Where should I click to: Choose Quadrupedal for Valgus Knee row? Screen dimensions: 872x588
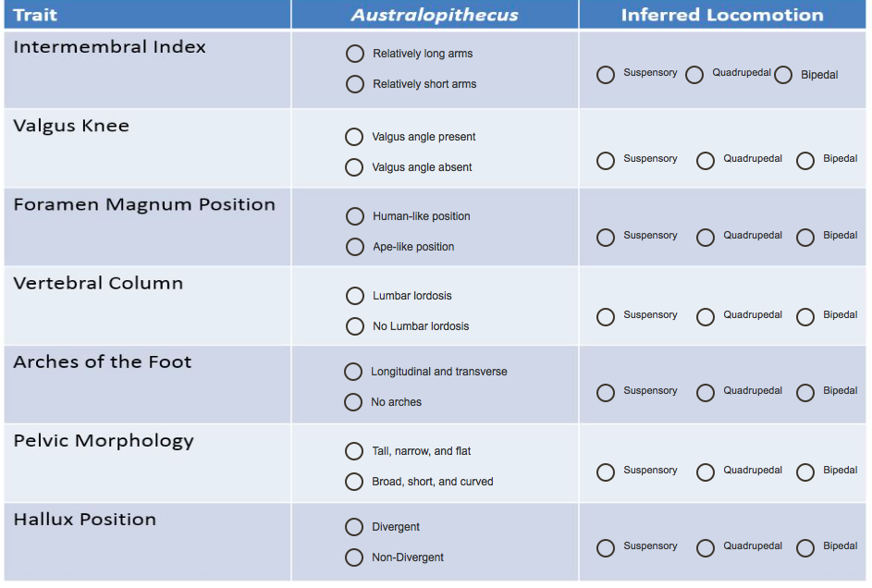[x=706, y=161]
